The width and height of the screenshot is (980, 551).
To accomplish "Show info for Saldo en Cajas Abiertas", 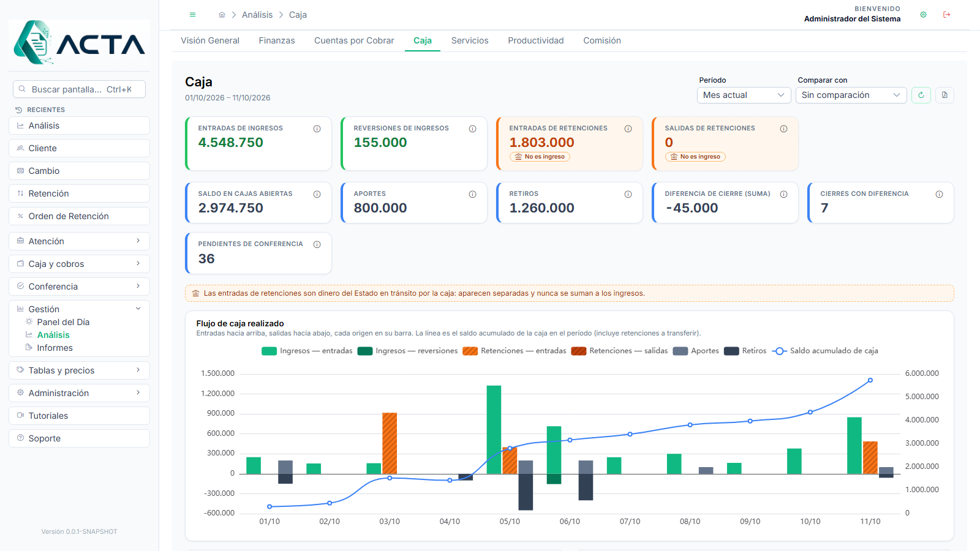I will [317, 194].
